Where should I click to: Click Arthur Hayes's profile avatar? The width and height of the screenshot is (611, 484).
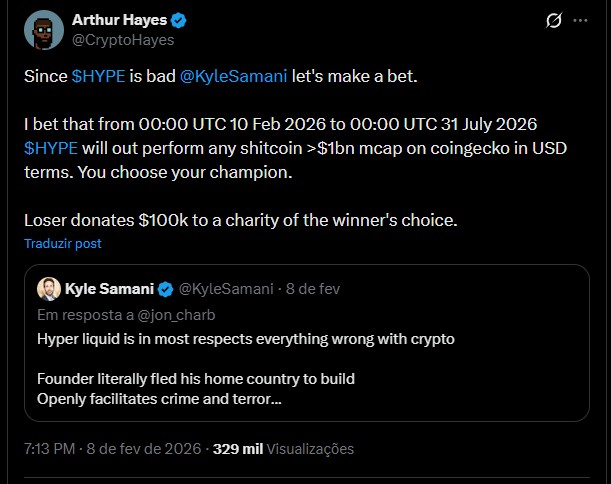tap(43, 29)
